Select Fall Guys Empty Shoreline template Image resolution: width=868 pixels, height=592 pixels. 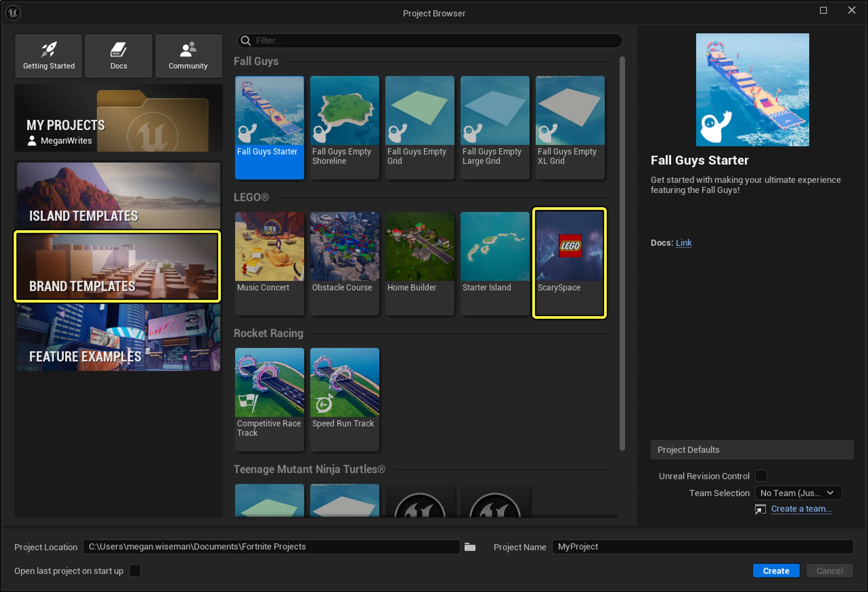(x=344, y=128)
